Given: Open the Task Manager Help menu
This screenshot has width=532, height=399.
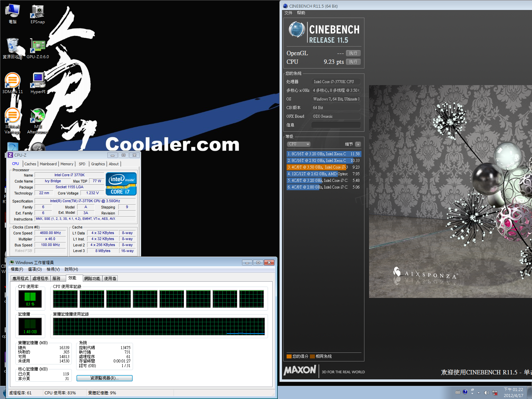Looking at the screenshot, I should pos(71,269).
